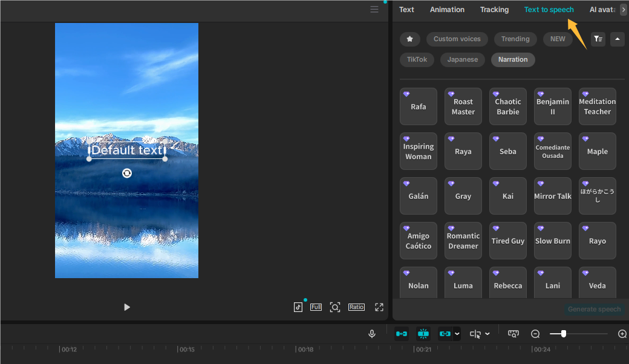This screenshot has width=629, height=364.
Task: Toggle the preview axis icon
Action: tap(513, 334)
